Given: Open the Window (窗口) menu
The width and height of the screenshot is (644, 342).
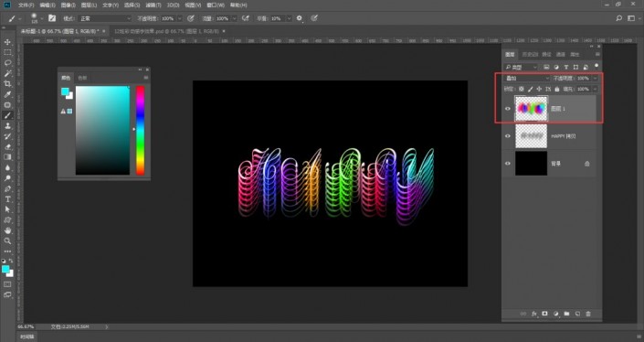Looking at the screenshot, I should tap(216, 5).
